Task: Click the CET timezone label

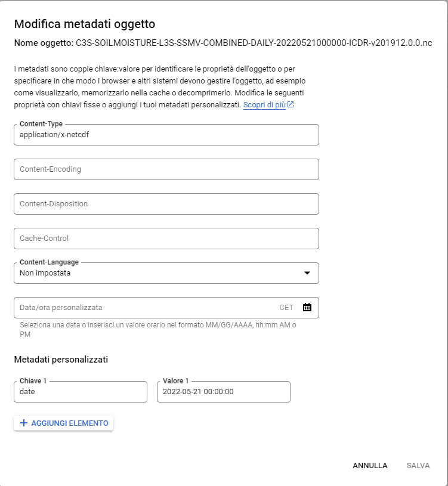Action: [x=286, y=308]
